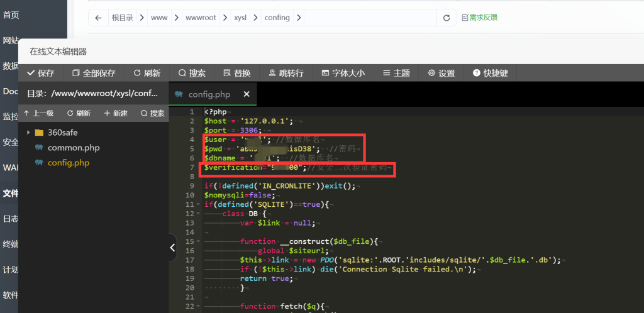Fold the __construct function at line 15

(198, 241)
